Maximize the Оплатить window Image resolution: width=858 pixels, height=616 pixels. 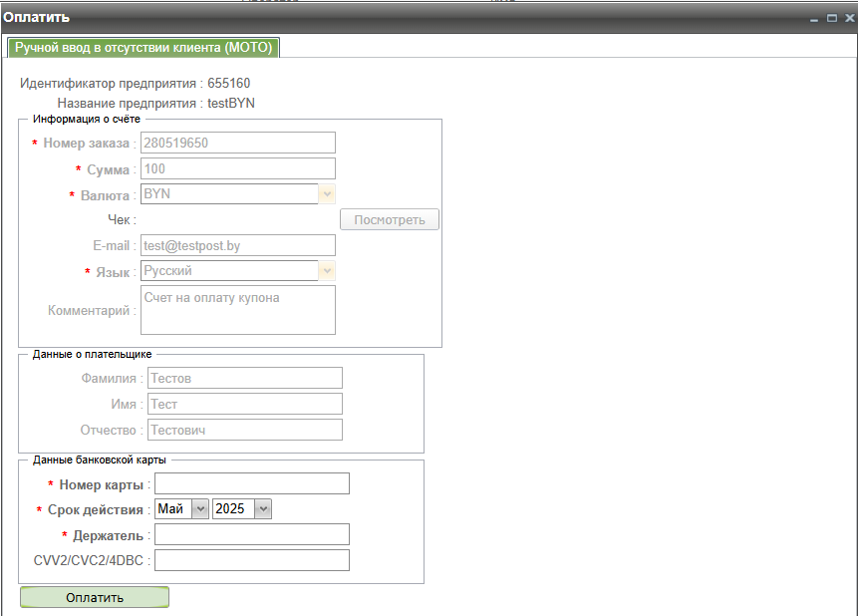point(831,19)
